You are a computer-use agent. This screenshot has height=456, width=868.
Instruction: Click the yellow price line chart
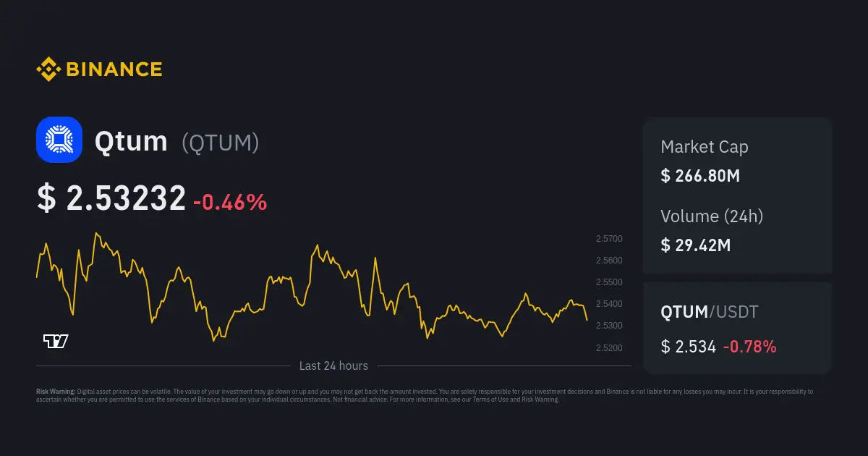pyautogui.click(x=312, y=287)
